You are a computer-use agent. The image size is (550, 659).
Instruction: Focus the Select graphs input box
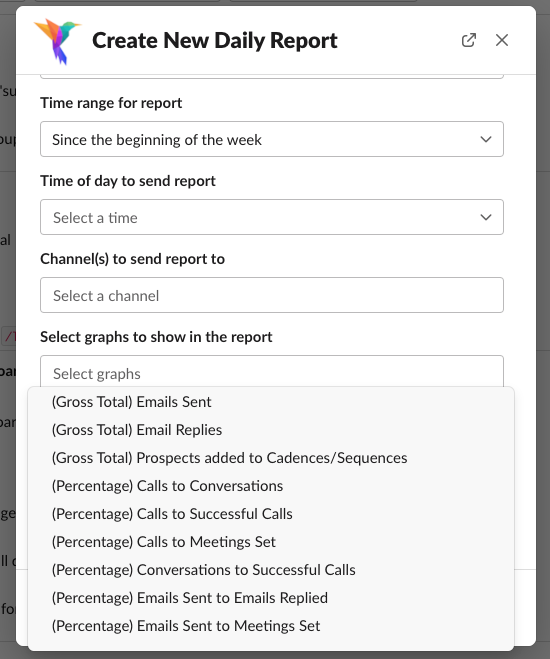272,372
